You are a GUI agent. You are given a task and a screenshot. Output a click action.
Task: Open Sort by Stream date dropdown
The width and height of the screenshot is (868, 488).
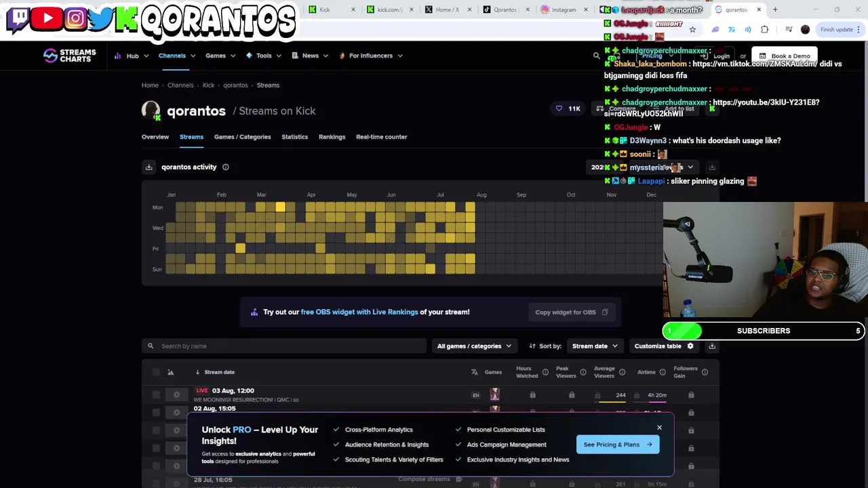coord(595,346)
